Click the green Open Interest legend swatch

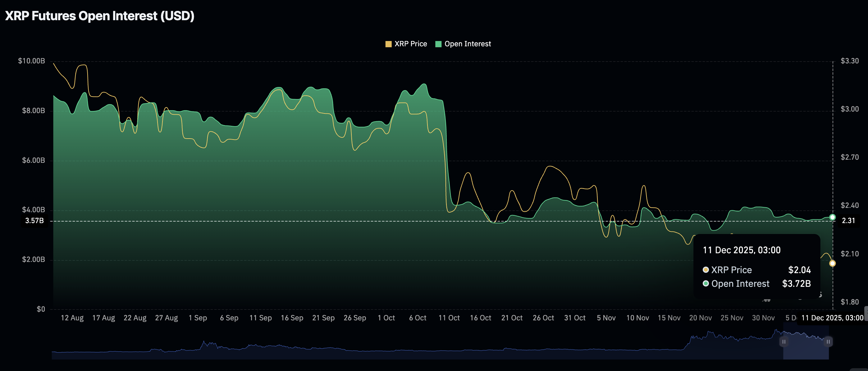pos(438,44)
